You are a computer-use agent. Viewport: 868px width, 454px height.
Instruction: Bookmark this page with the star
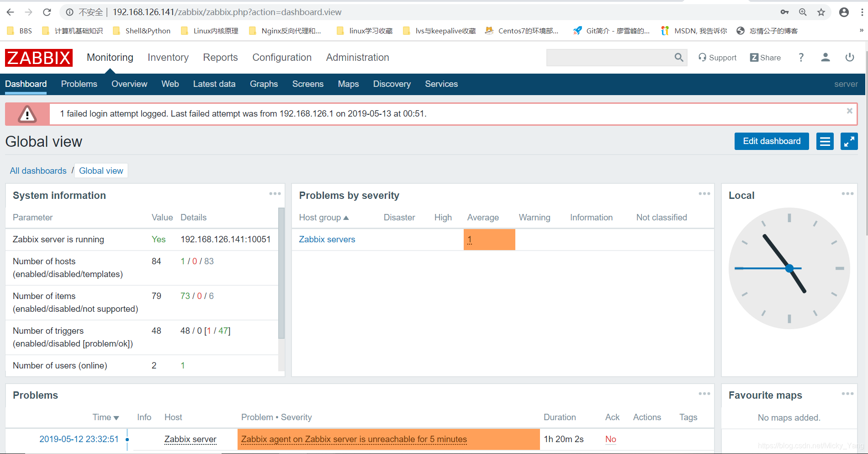point(821,12)
